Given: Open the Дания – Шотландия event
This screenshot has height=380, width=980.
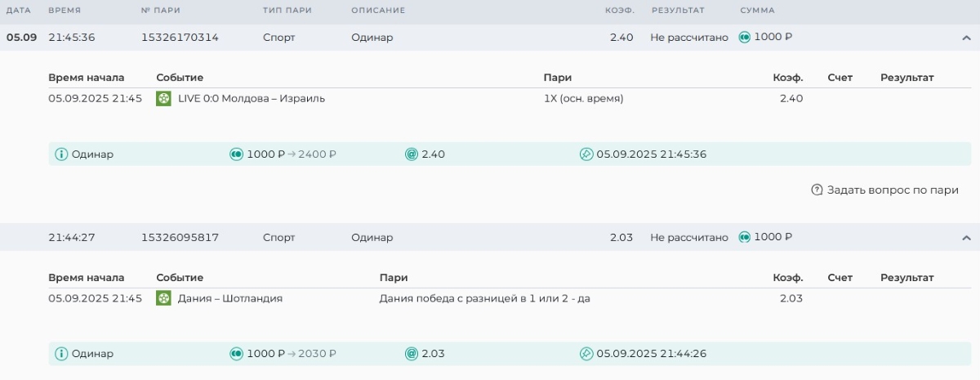Looking at the screenshot, I should pyautogui.click(x=229, y=299).
